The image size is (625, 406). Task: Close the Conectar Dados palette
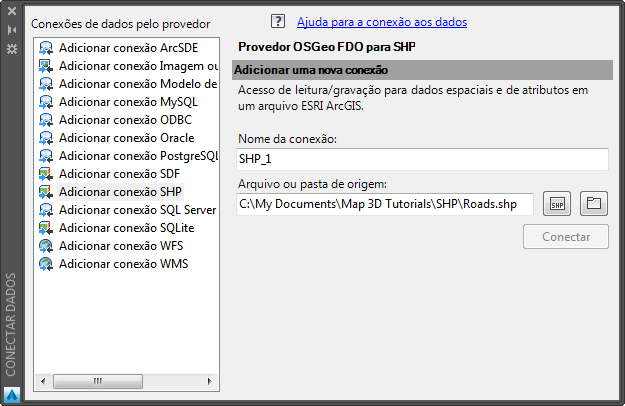coord(12,11)
